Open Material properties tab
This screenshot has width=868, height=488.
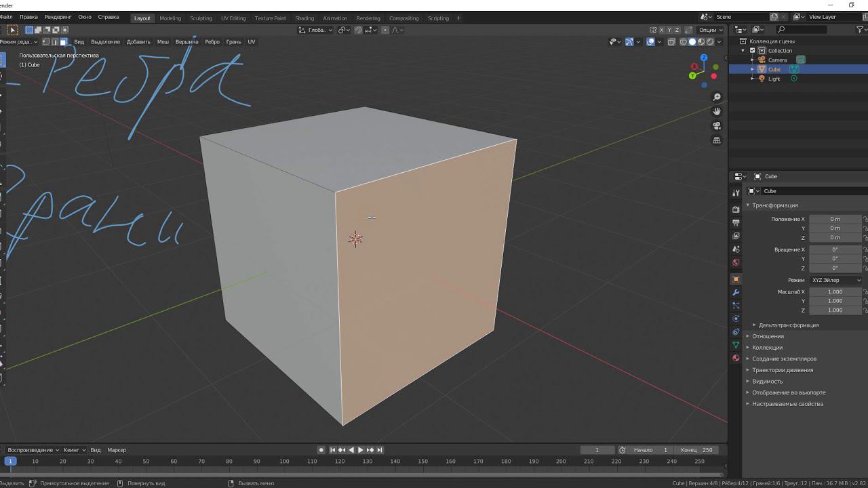736,358
